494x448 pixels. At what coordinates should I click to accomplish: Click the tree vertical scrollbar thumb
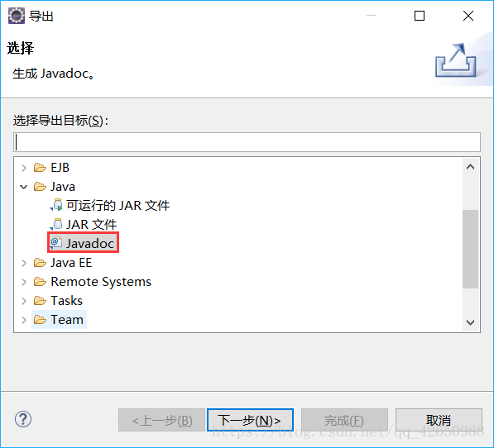(470, 249)
